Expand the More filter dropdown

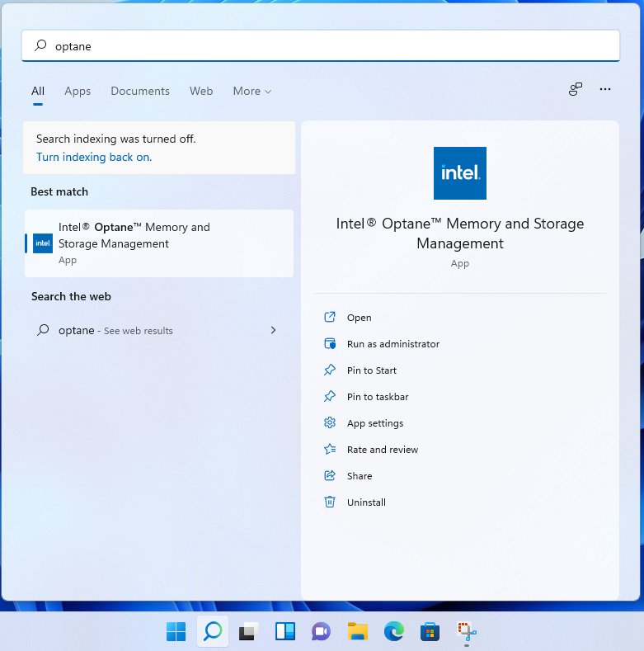[251, 92]
